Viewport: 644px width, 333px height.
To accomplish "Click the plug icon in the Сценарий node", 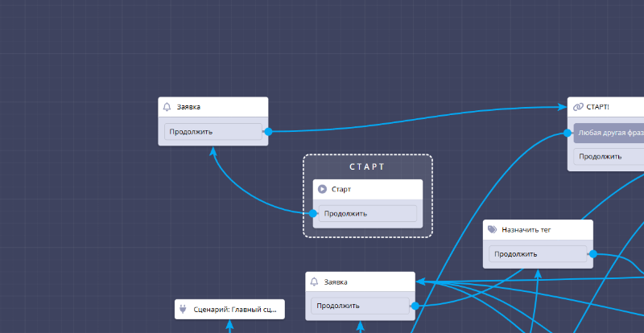I will click(184, 309).
